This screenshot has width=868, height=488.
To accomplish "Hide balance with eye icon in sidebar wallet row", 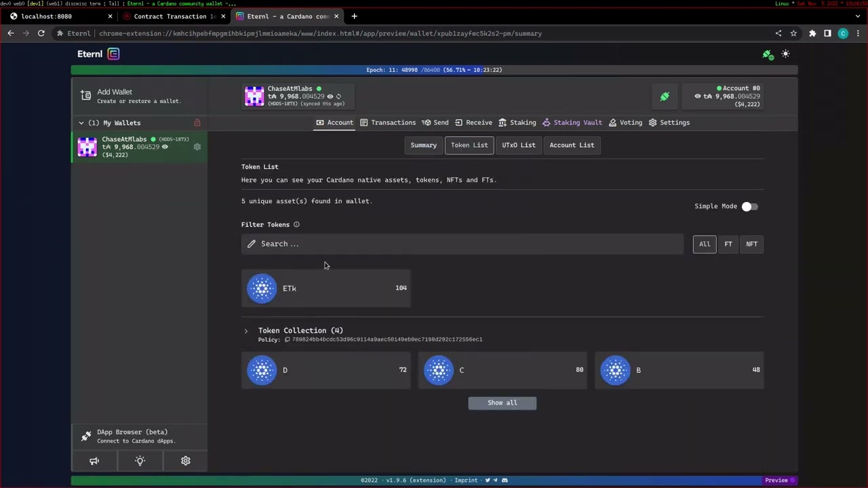I will click(x=164, y=147).
